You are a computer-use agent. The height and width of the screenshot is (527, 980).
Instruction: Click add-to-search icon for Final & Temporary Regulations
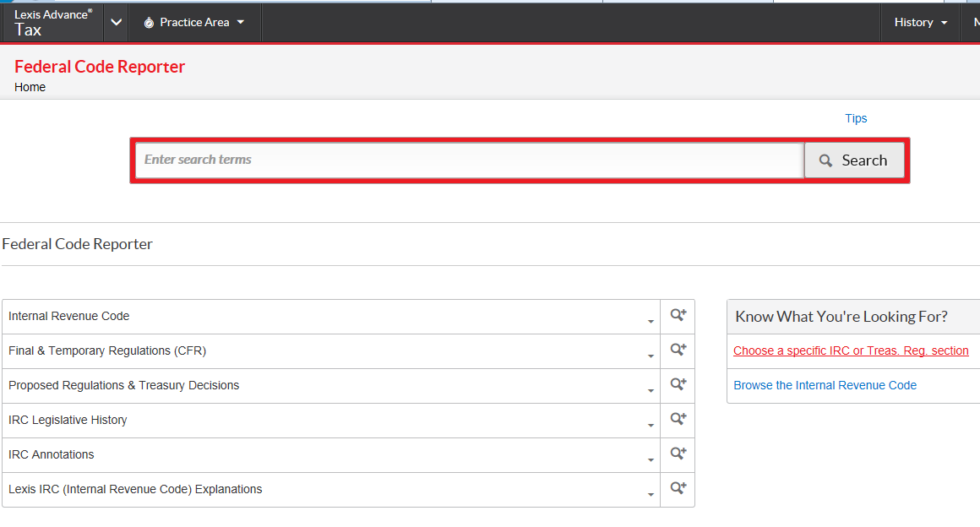coord(678,350)
